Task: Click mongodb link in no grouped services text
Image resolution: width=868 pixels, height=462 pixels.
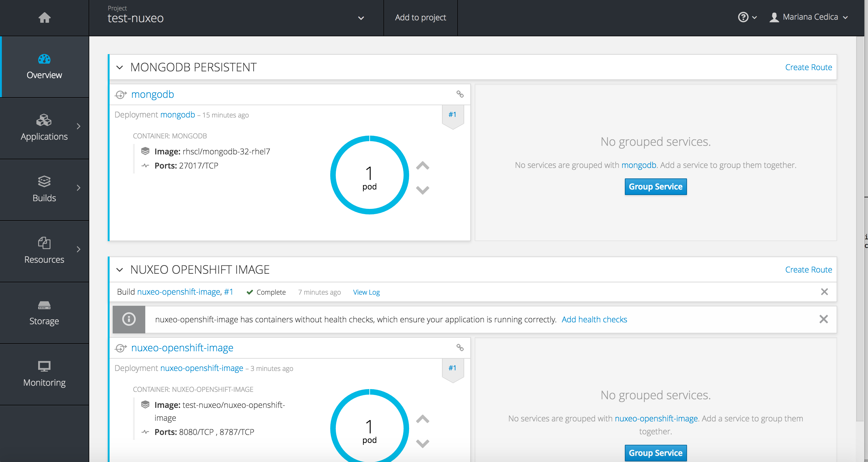Action: pyautogui.click(x=638, y=165)
